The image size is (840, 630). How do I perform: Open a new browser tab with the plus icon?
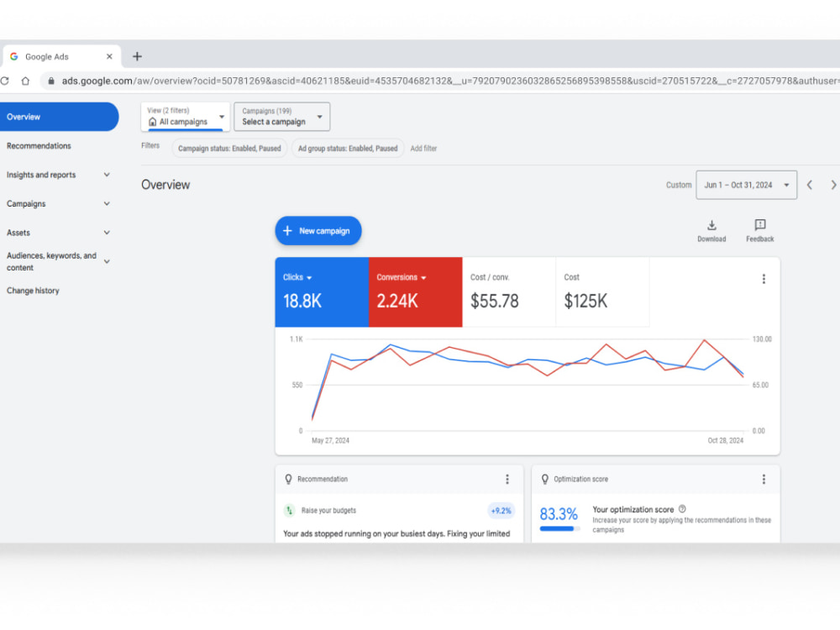coord(137,56)
